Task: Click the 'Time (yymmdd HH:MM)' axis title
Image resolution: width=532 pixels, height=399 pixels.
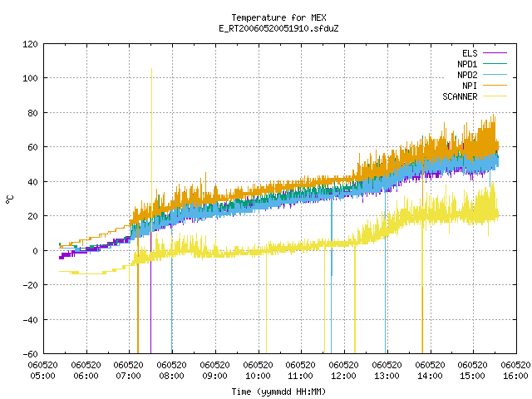Action: 279,392
